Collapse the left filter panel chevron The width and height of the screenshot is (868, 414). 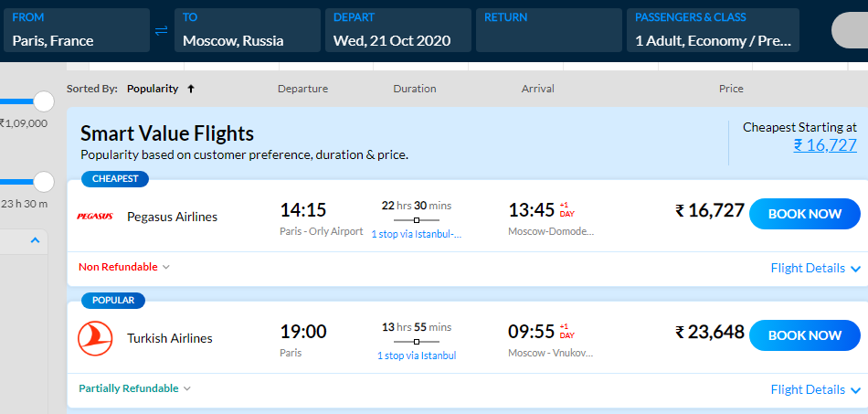[x=36, y=240]
